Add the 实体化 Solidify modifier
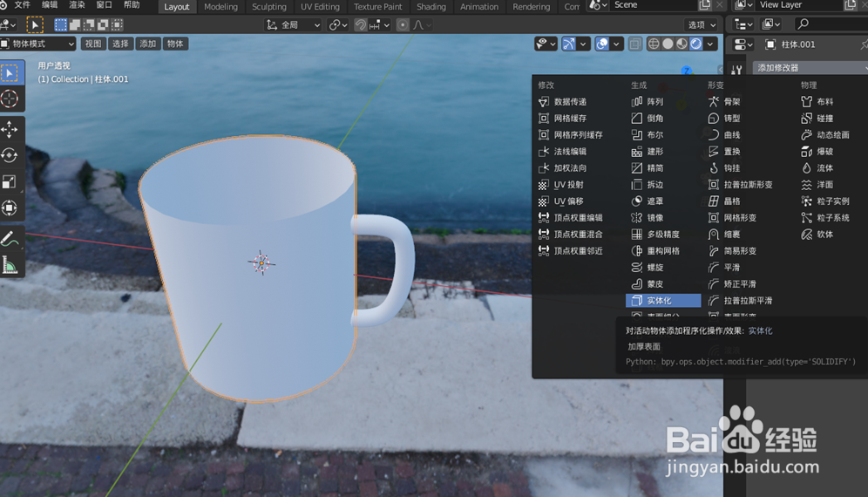The image size is (868, 497). [663, 300]
